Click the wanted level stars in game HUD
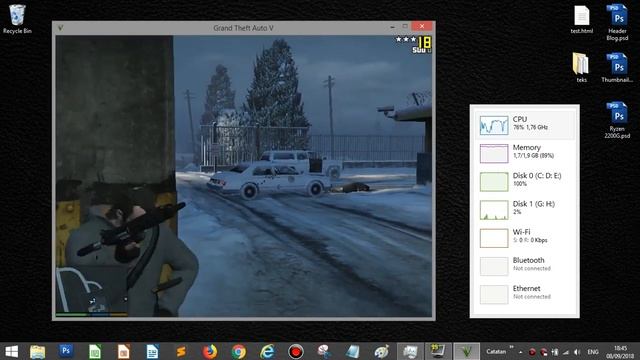The image size is (640, 360). (x=405, y=39)
